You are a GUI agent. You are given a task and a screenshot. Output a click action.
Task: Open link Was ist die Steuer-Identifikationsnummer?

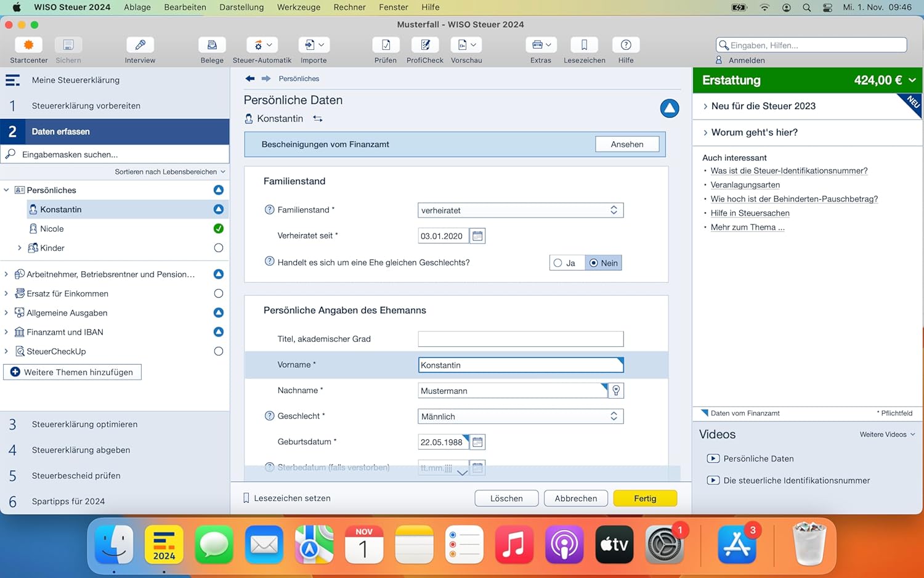789,171
